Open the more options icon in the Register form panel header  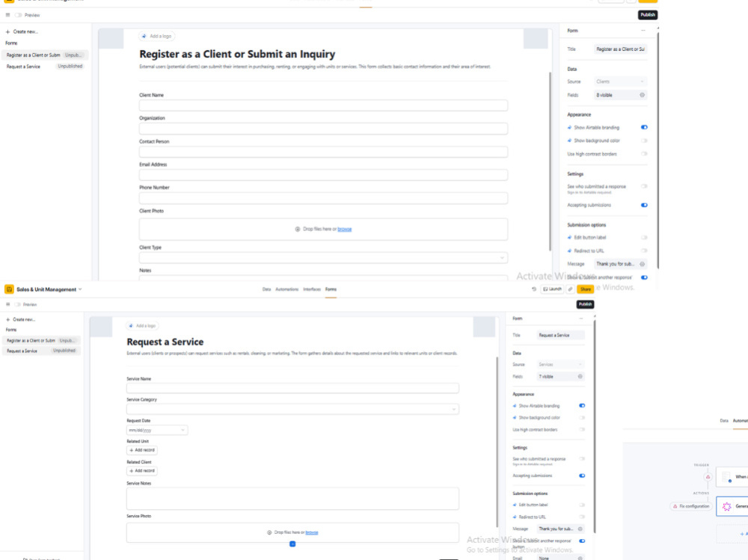pyautogui.click(x=643, y=31)
